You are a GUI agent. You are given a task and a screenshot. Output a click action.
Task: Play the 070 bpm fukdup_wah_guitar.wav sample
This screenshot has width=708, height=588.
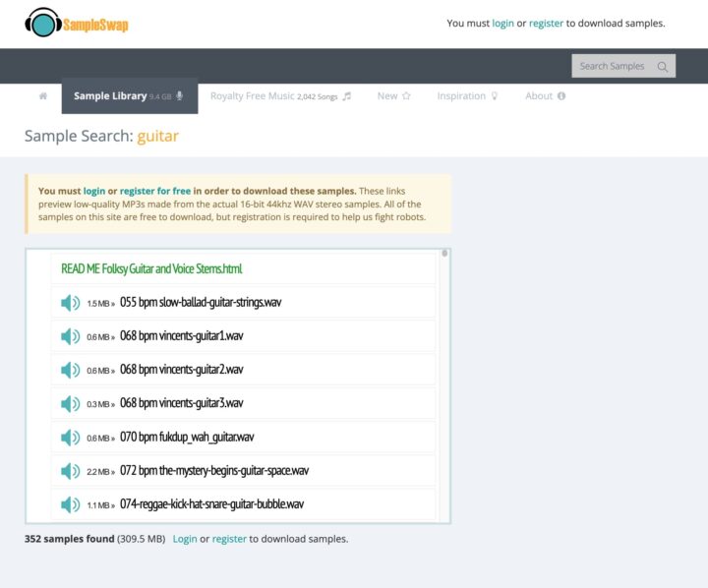[x=71, y=438]
